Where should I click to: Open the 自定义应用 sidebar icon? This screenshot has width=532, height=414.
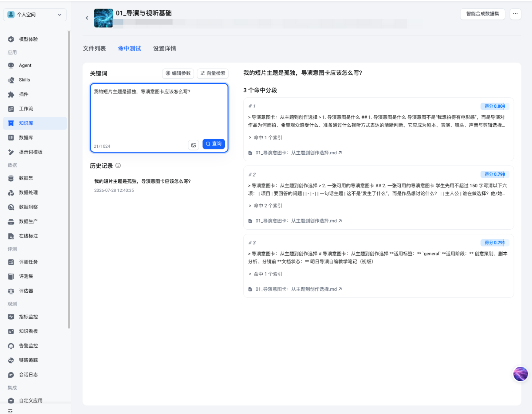11,400
